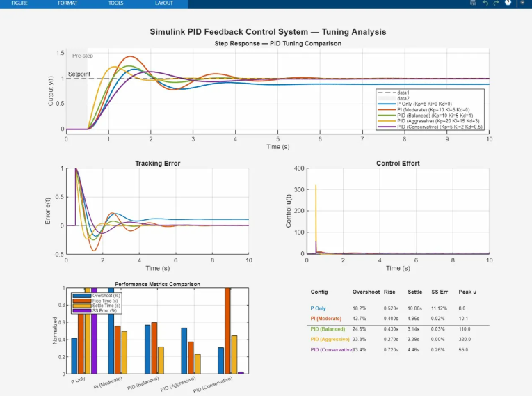Click SS Error (%) in bar chart legend
The width and height of the screenshot is (532, 396).
click(95, 311)
